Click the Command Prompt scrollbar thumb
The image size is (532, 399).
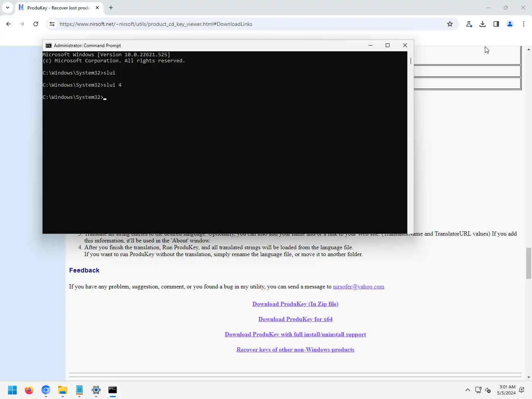coord(410,61)
